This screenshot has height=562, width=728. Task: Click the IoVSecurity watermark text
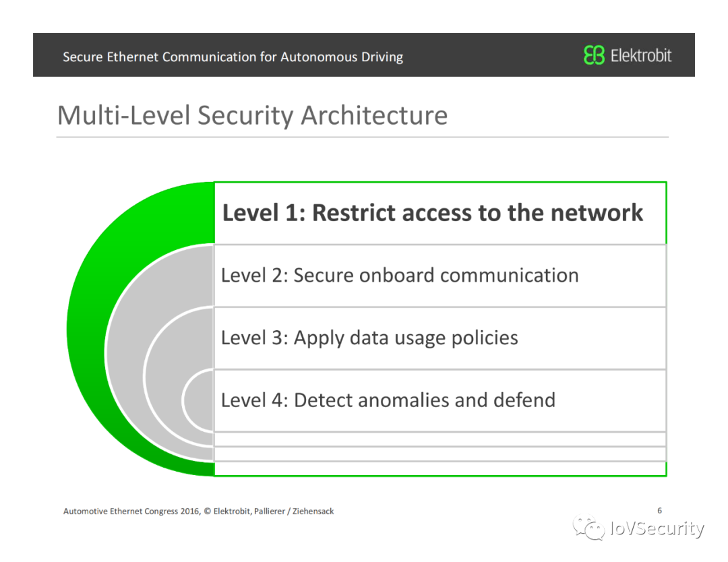tap(656, 529)
